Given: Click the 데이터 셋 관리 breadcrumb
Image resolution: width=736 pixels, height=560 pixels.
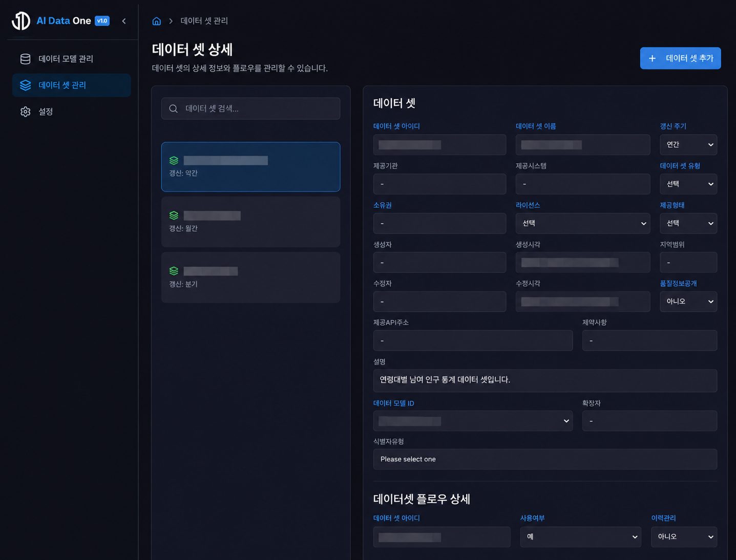Looking at the screenshot, I should tap(204, 21).
